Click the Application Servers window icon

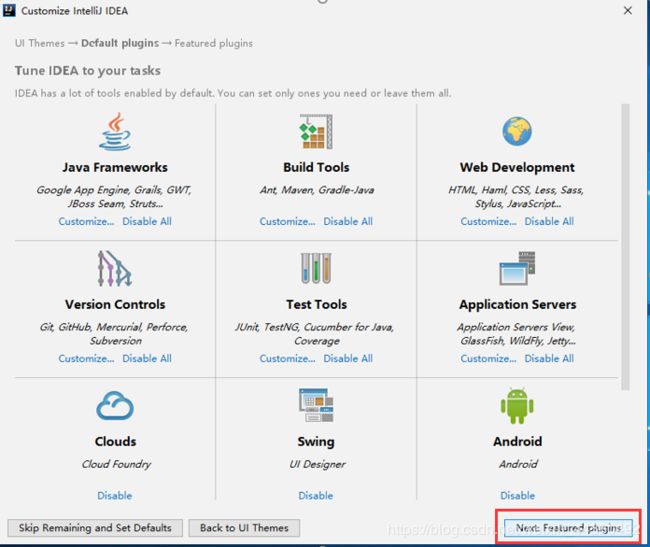click(x=517, y=268)
